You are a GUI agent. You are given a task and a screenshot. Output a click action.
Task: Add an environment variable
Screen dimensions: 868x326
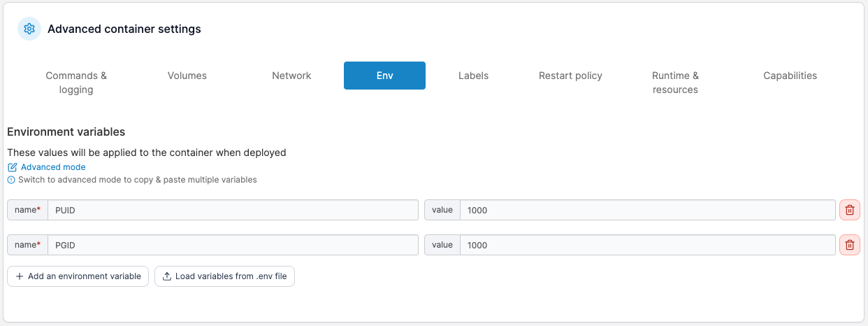coord(78,276)
